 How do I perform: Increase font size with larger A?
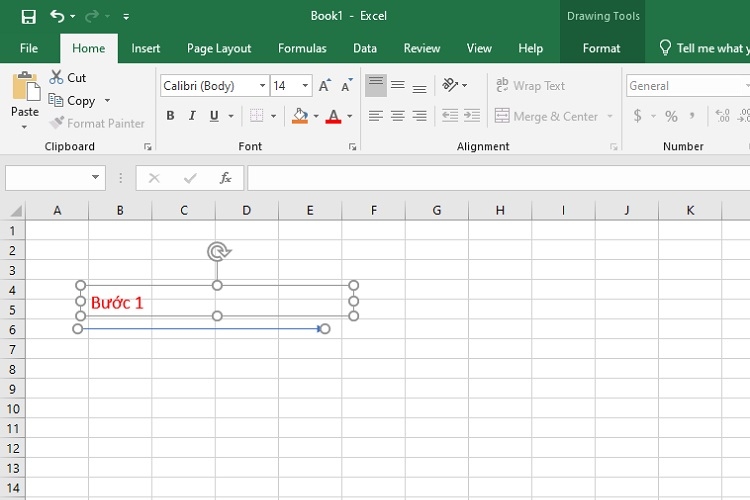325,85
